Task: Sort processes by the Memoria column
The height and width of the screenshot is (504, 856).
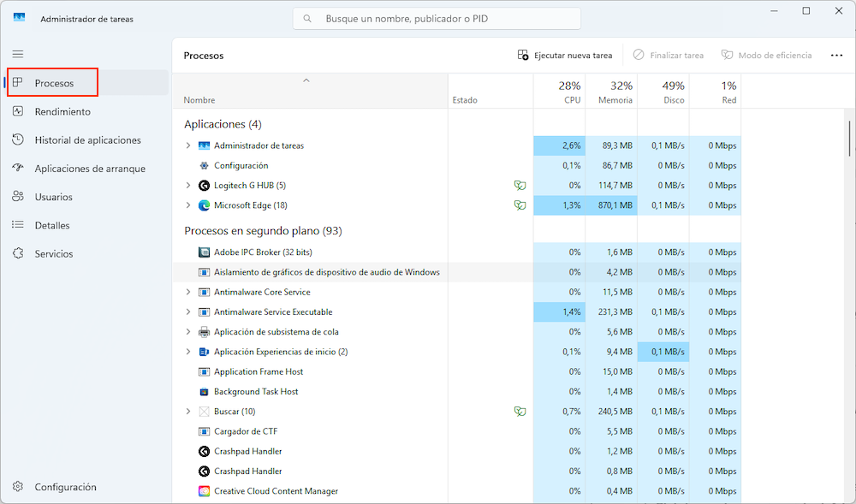Action: tap(615, 92)
